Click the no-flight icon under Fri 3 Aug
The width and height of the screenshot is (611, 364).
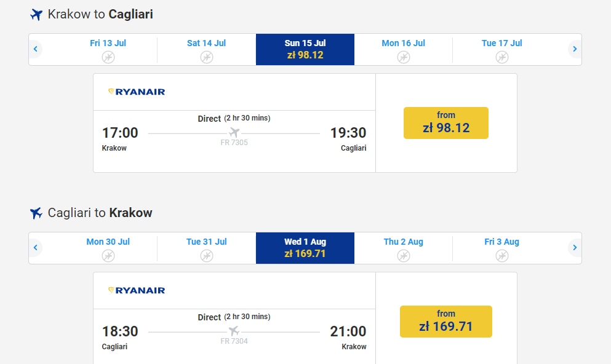(x=502, y=256)
